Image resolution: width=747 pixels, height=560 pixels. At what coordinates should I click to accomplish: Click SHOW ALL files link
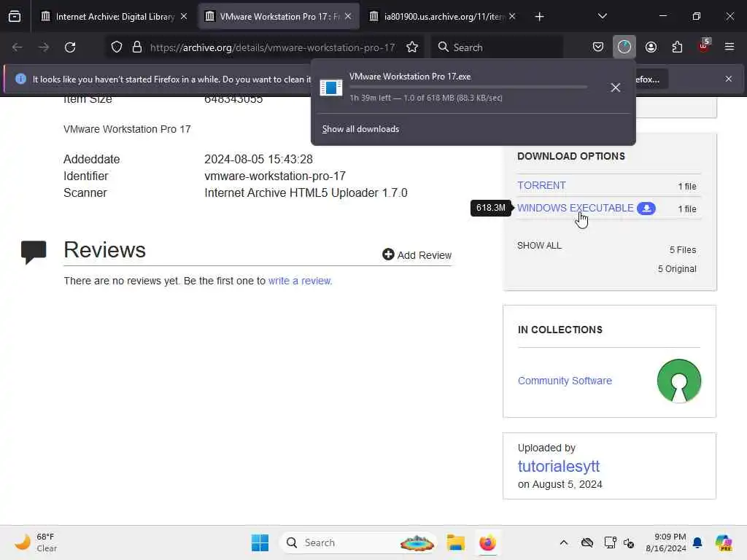coord(539,246)
